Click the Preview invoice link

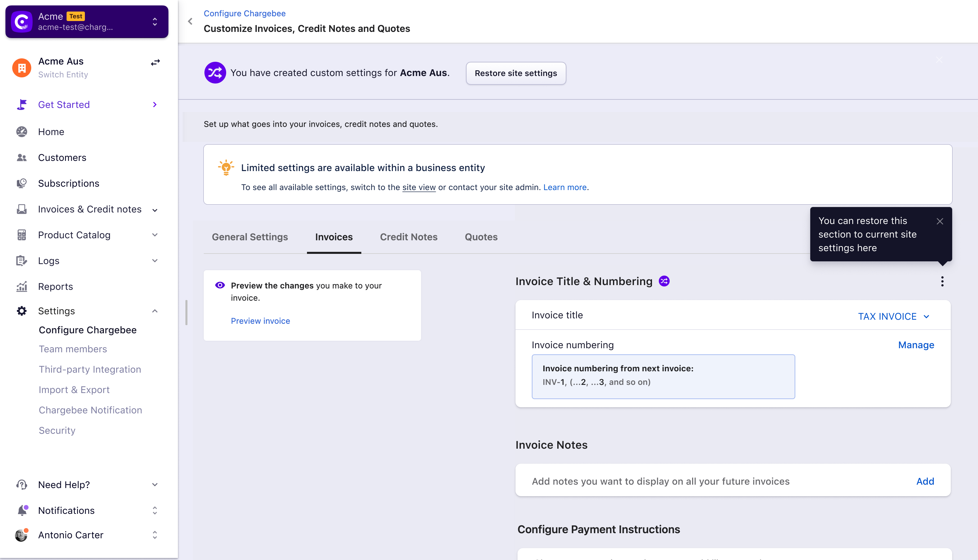(x=260, y=320)
